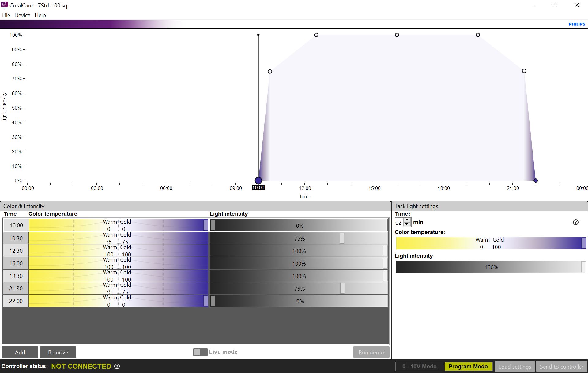This screenshot has width=588, height=373.
Task: Toggle the Live mode switch
Action: (200, 352)
